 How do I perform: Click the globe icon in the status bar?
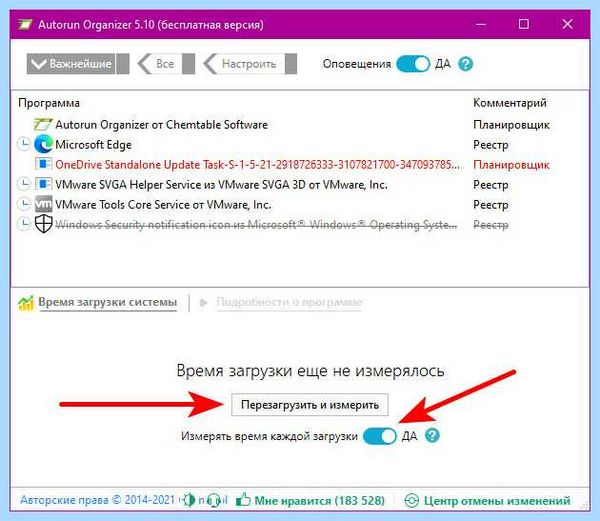tap(188, 500)
